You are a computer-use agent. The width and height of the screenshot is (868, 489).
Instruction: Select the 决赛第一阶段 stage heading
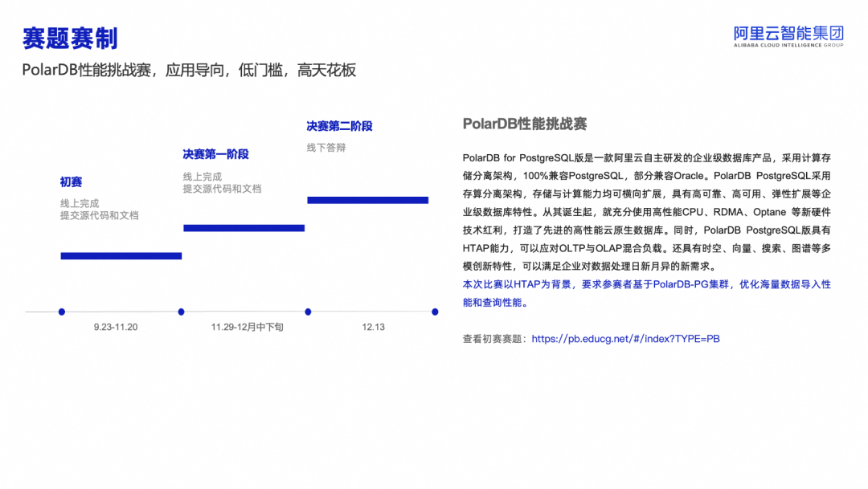click(216, 154)
